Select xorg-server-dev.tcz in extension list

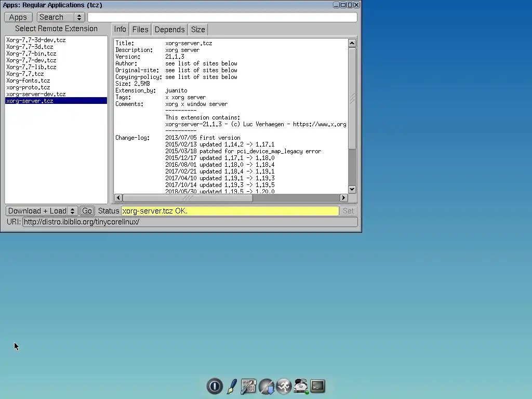click(56, 94)
